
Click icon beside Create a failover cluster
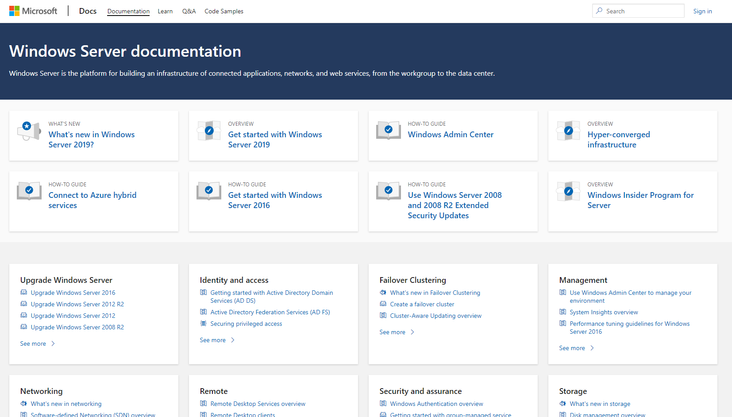coord(383,304)
